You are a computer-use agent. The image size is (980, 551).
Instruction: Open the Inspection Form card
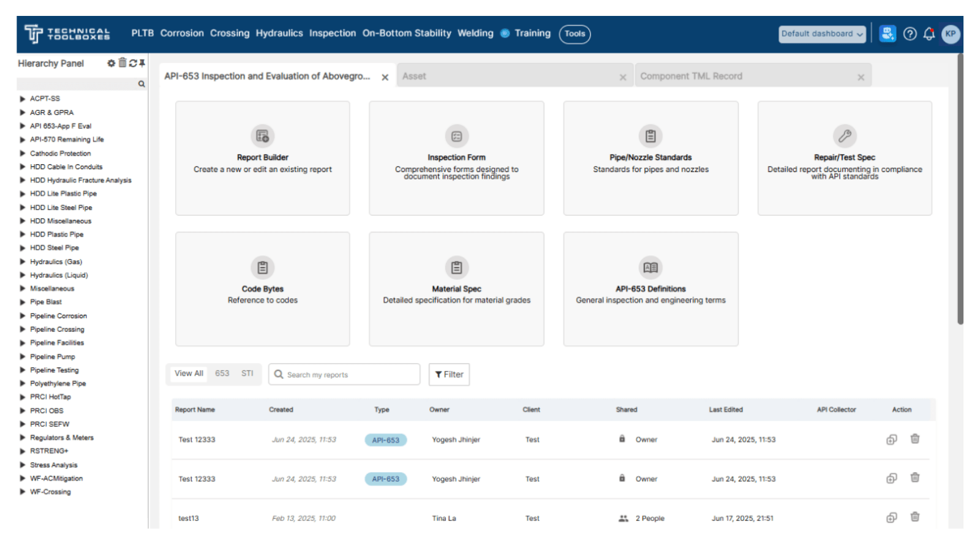456,158
